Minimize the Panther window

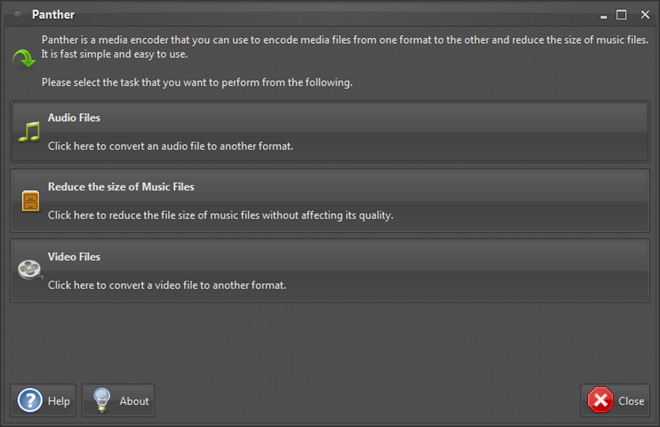coord(604,15)
